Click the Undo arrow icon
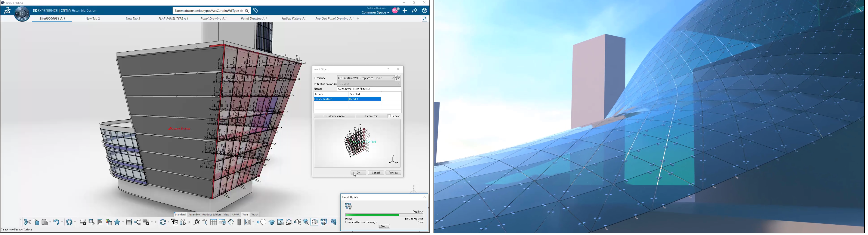Viewport: 868px width, 235px height. [56, 222]
